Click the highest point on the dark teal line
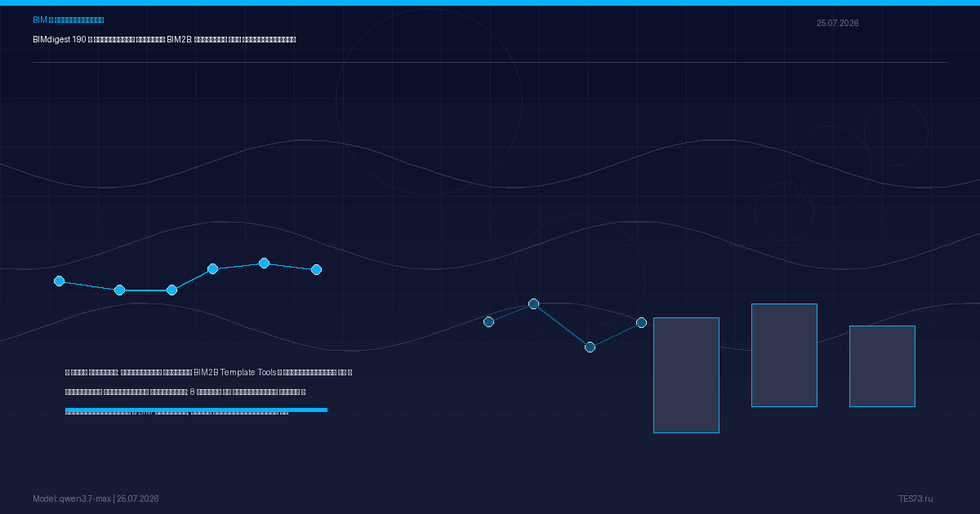This screenshot has width=980, height=514. tap(533, 304)
